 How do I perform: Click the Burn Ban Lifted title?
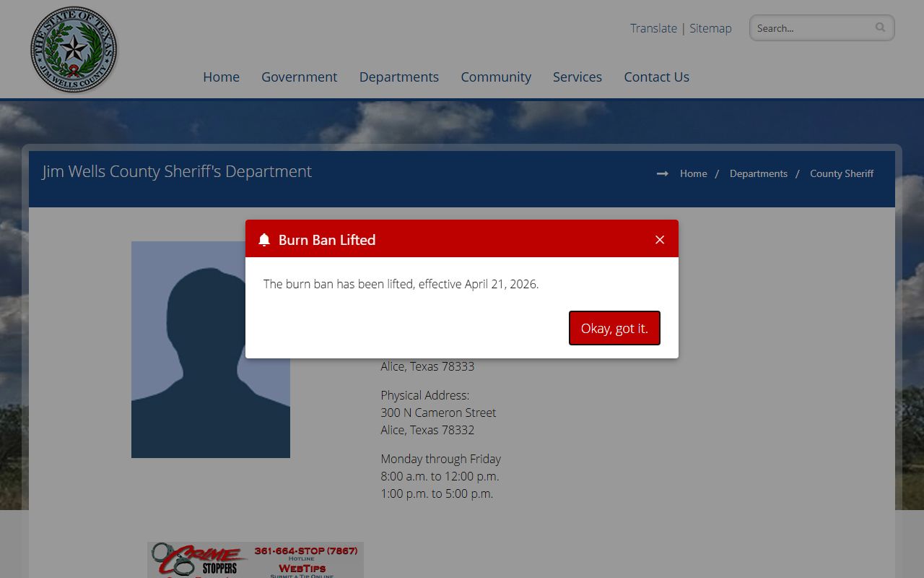pyautogui.click(x=327, y=240)
